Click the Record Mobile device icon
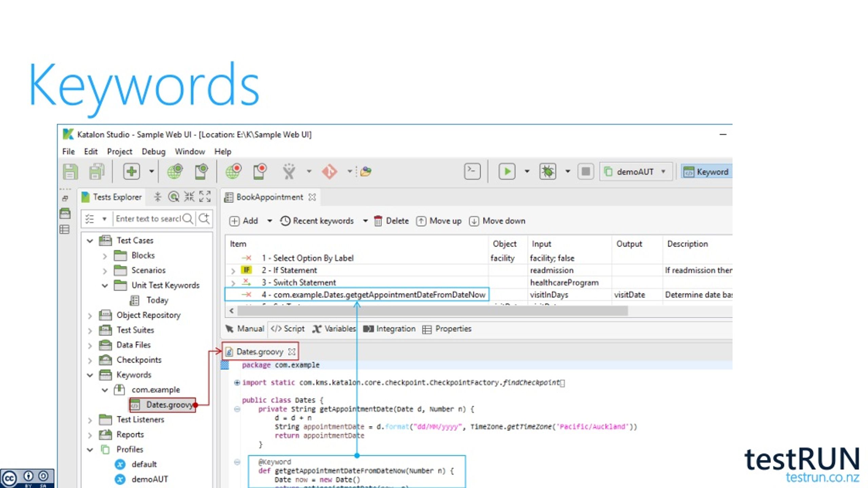This screenshot has height=488, width=868. (260, 171)
